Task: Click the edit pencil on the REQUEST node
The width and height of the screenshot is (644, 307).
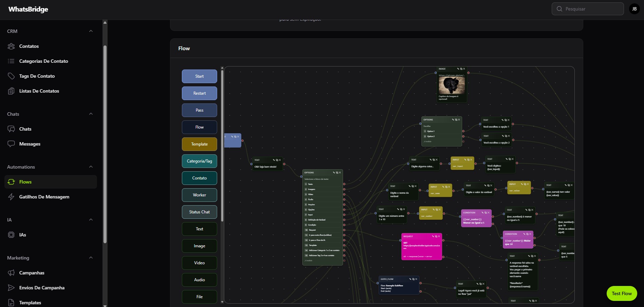Action: [x=433, y=236]
